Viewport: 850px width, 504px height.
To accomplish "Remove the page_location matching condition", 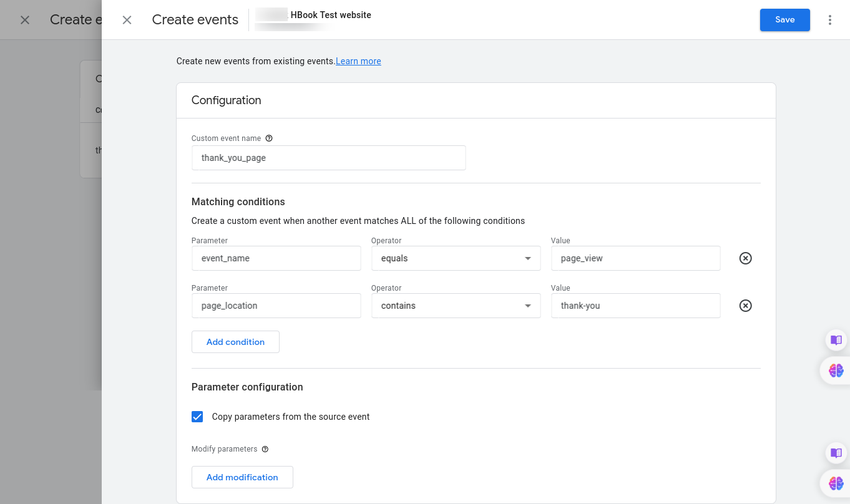I will [x=745, y=306].
